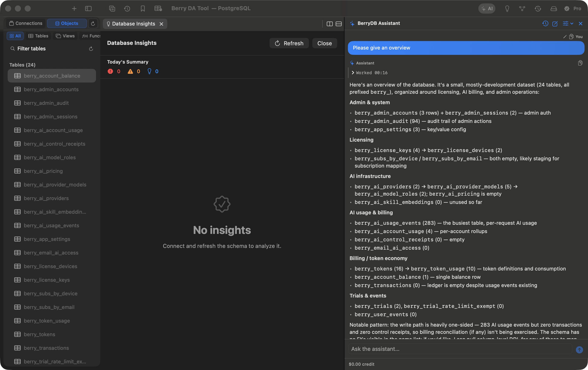Toggle vertical split view icon
Image resolution: width=588 pixels, height=370 pixels.
point(330,24)
